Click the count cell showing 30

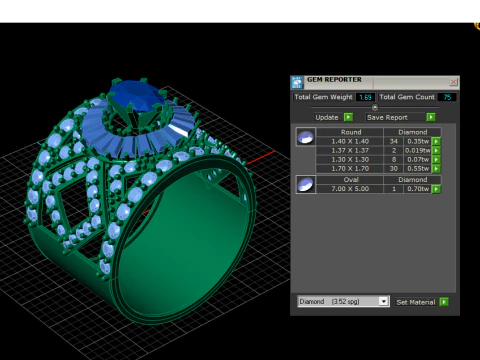[394, 169]
